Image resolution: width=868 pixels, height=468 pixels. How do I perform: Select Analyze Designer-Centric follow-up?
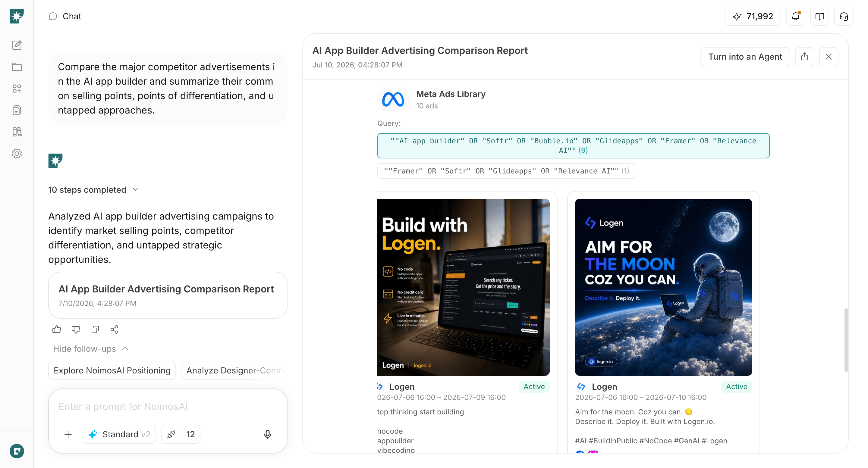click(x=234, y=370)
